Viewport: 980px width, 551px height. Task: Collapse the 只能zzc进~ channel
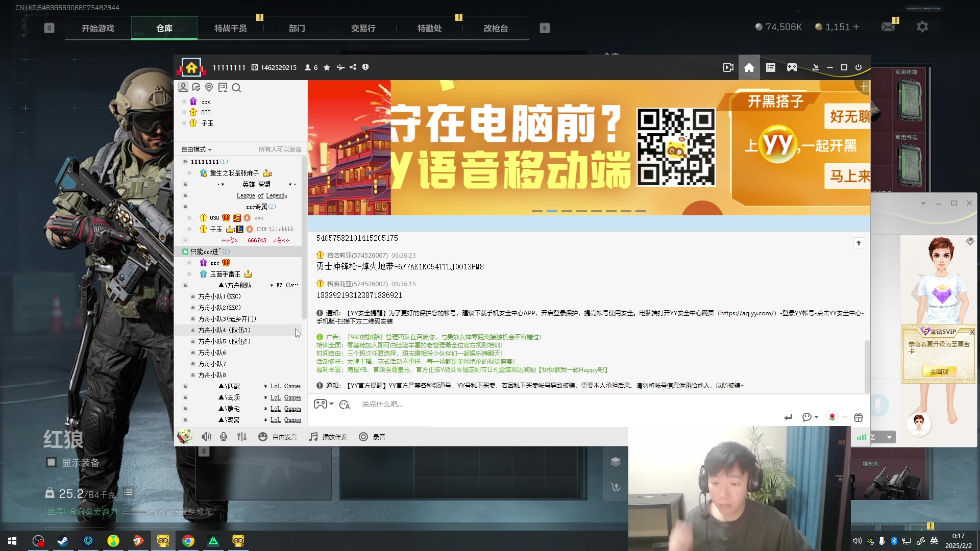(185, 252)
